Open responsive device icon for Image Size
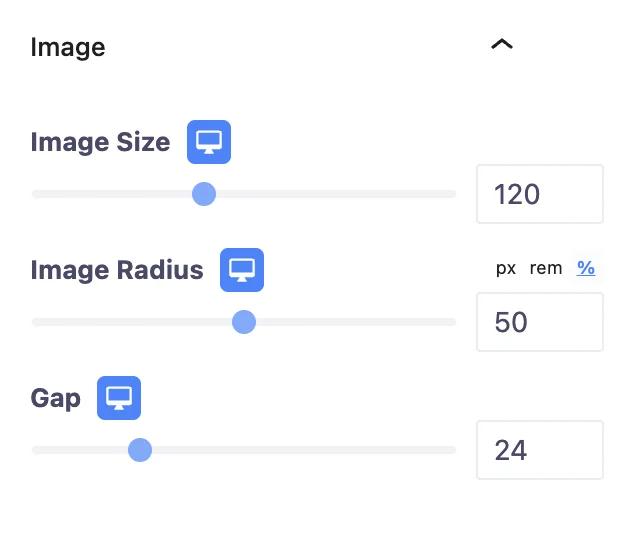Image resolution: width=632 pixels, height=534 pixels. [x=209, y=142]
